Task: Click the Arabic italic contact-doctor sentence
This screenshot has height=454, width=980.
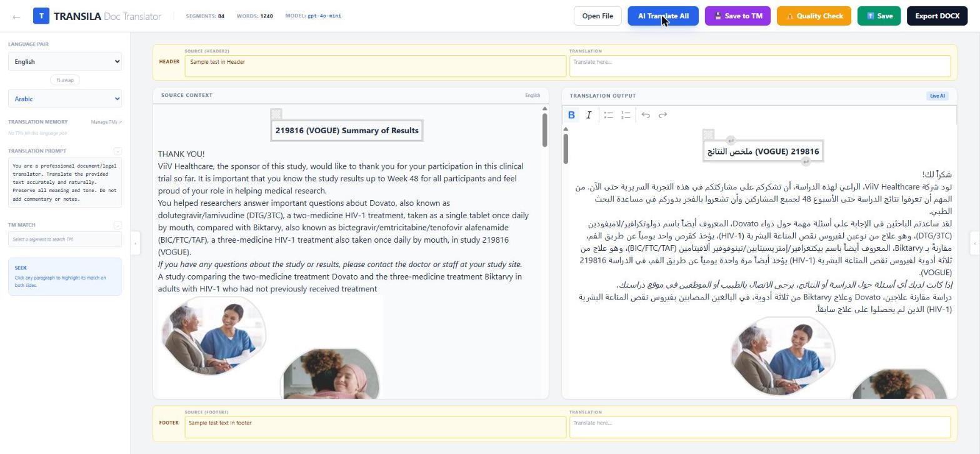Action: (x=784, y=285)
